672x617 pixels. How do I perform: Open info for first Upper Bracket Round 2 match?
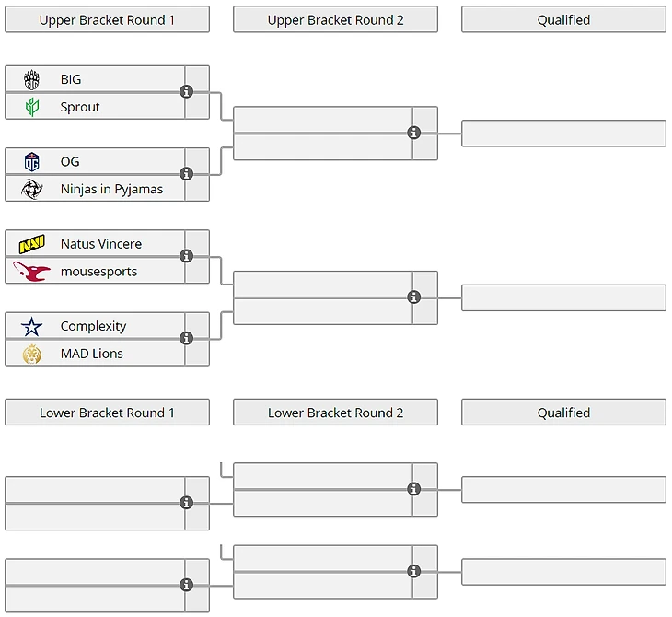tap(414, 133)
